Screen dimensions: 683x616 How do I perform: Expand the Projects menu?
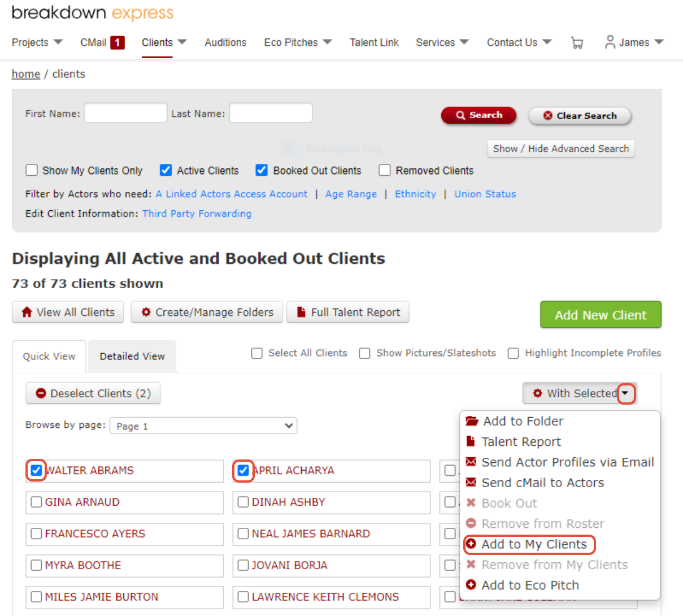coord(37,42)
